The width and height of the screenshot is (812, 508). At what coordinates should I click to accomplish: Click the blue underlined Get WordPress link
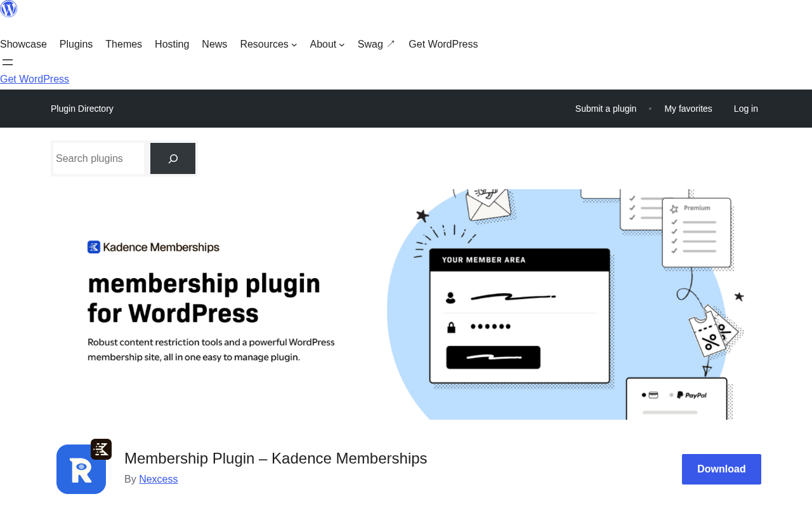coord(34,79)
